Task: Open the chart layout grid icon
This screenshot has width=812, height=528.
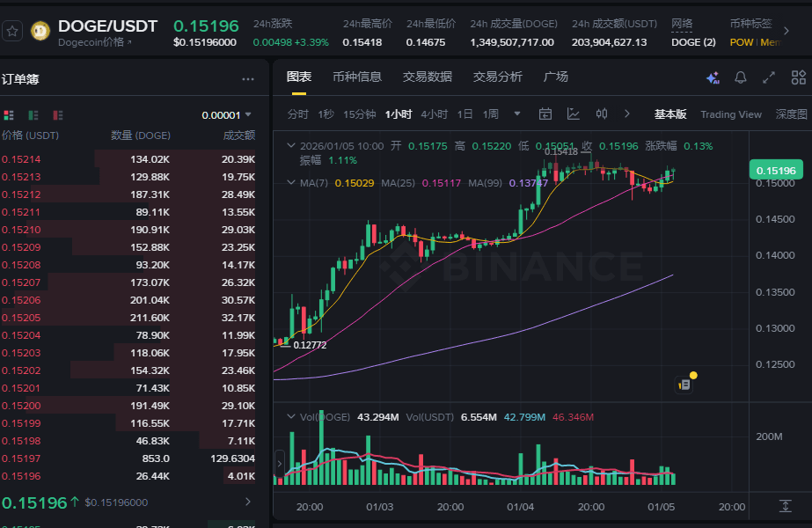Action: [x=799, y=77]
